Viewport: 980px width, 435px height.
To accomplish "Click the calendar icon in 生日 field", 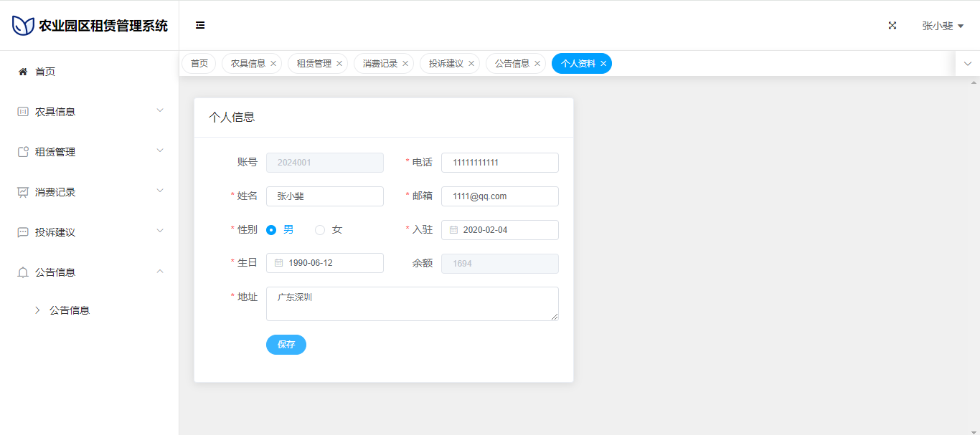I will click(278, 263).
